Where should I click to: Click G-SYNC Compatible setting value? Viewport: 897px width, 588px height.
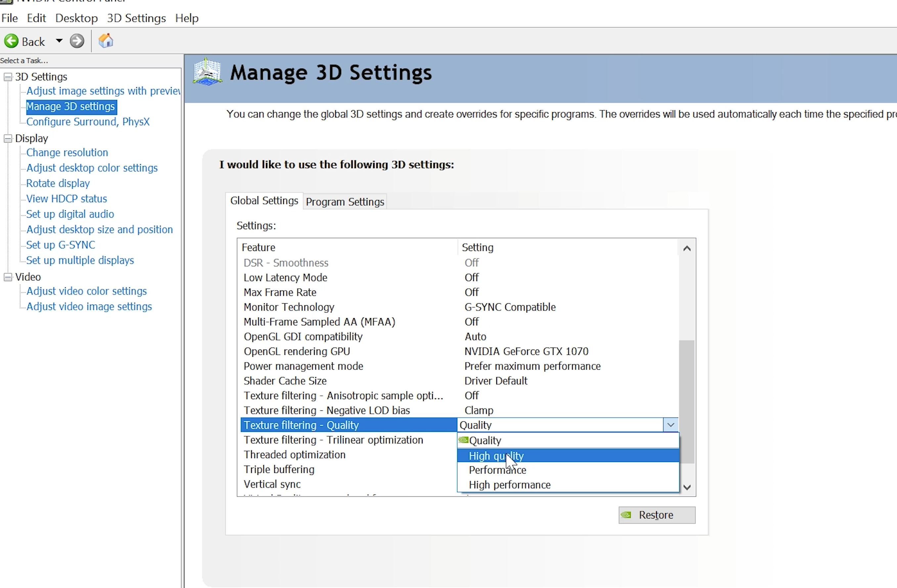[510, 307]
